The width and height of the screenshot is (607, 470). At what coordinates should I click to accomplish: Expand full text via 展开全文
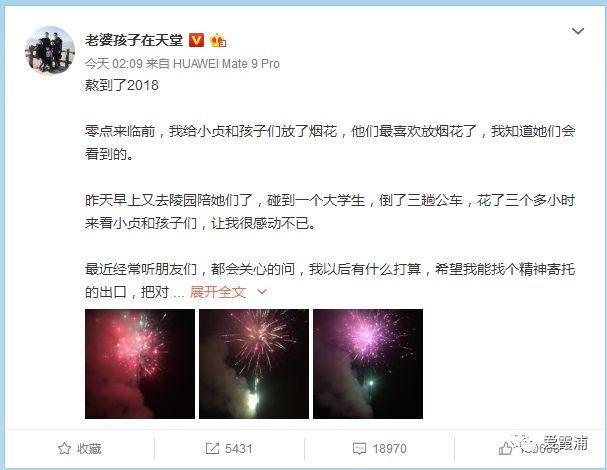point(218,292)
